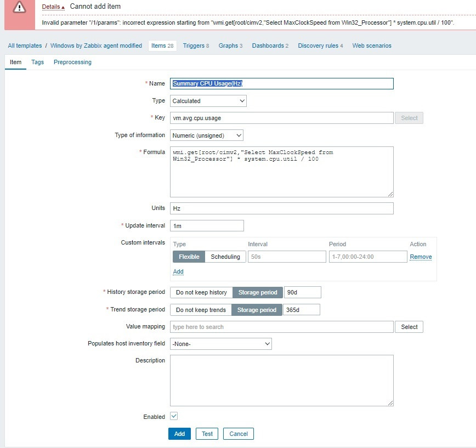The width and height of the screenshot is (476, 448).
Task: Switch to the Preprocessing tab
Action: (x=72, y=62)
